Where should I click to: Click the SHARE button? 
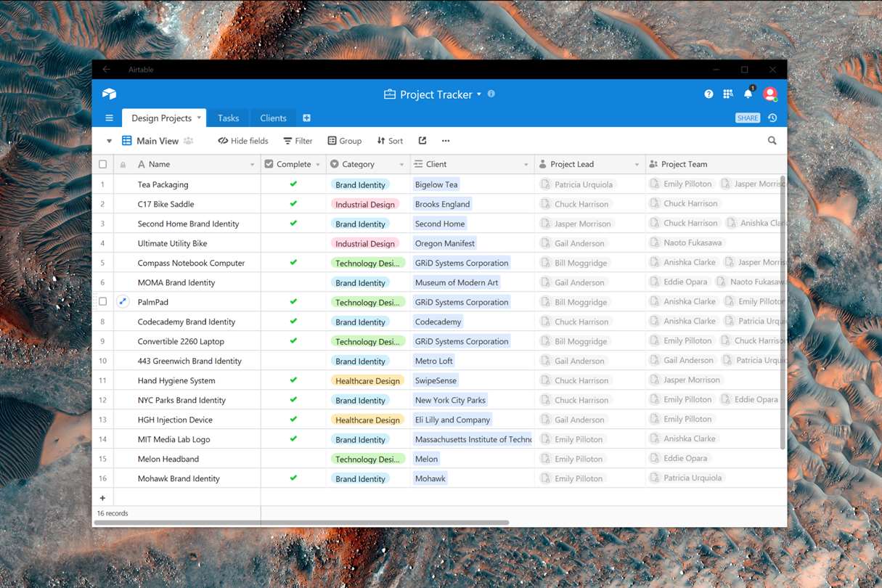(748, 118)
